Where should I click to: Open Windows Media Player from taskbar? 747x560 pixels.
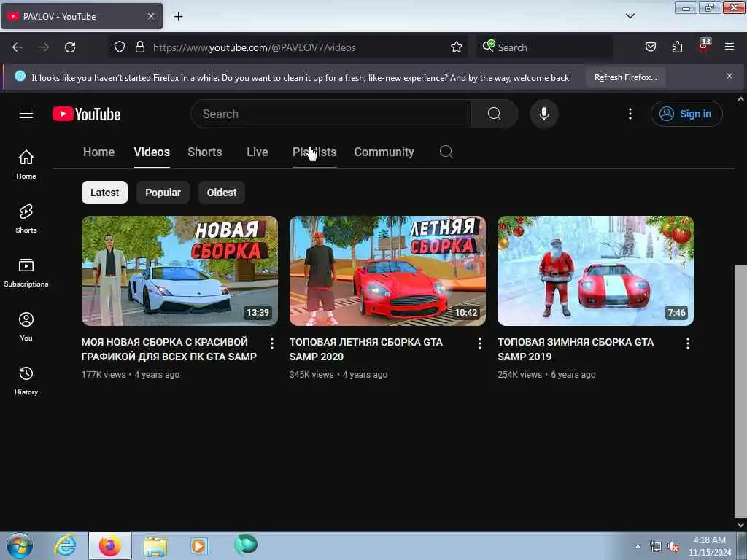[x=198, y=545]
